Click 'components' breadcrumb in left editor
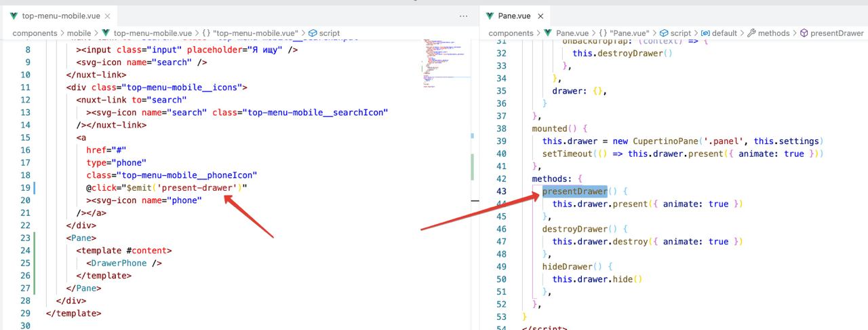 click(x=35, y=33)
